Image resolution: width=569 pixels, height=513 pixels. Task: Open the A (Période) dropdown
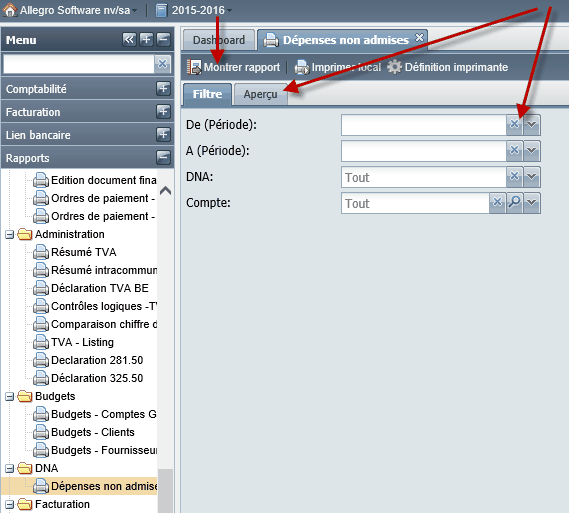coord(532,151)
